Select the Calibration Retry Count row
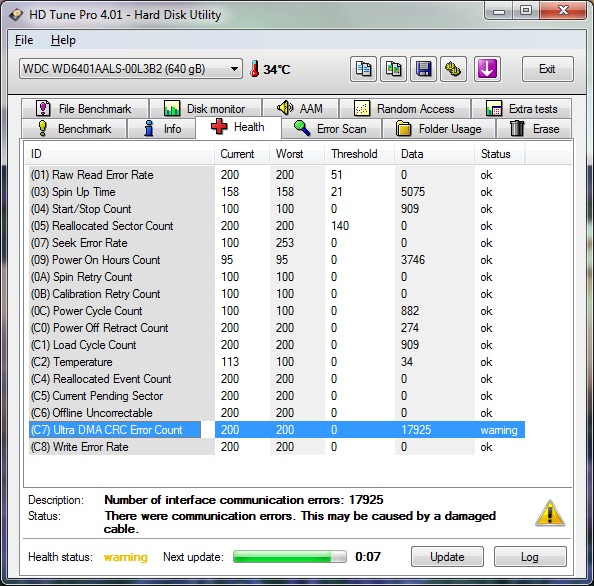594x586 pixels. [x=277, y=294]
